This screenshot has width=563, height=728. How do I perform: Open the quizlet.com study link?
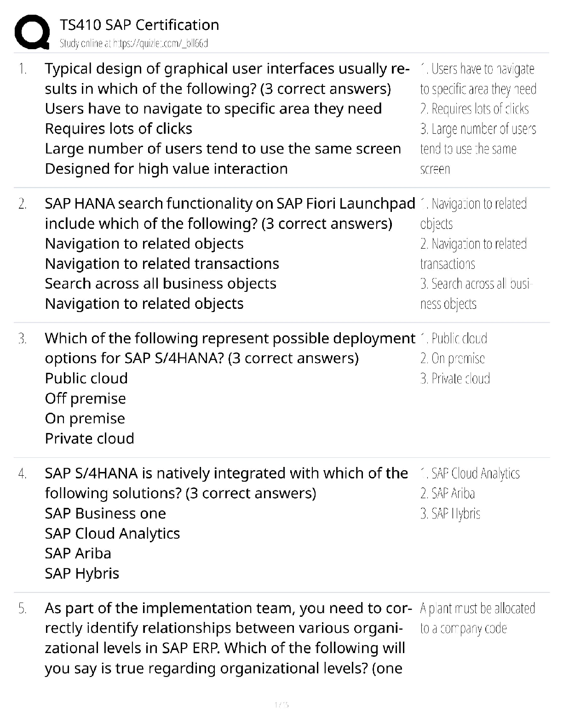133,43
